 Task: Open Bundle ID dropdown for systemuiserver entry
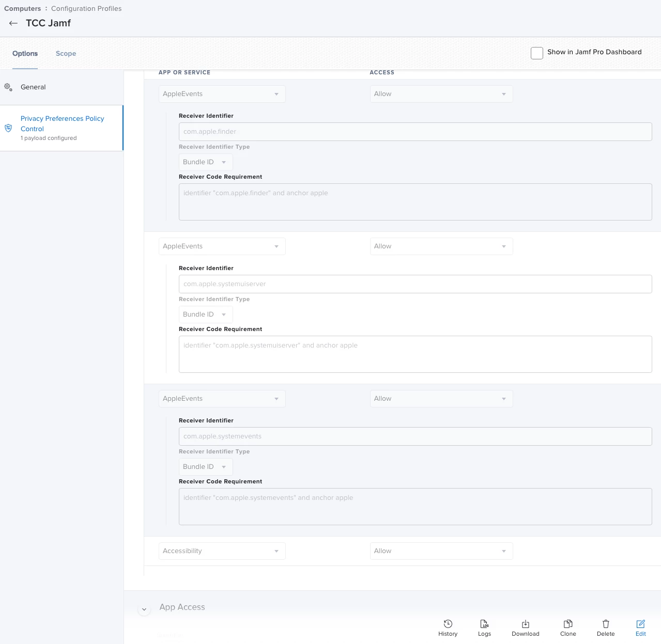(206, 315)
